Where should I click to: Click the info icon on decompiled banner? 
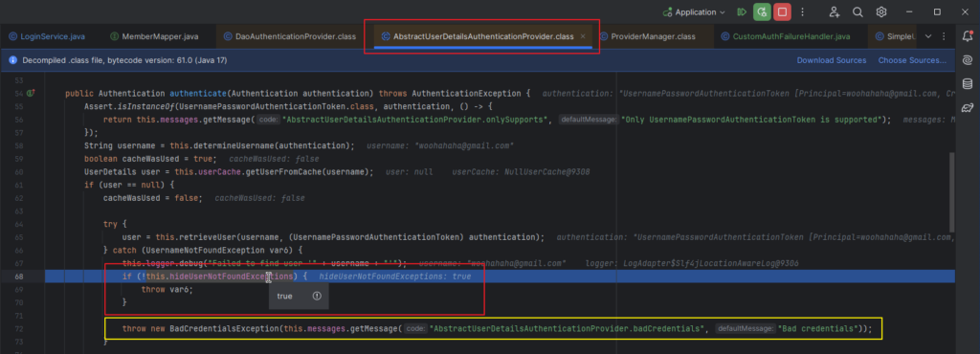tap(12, 60)
